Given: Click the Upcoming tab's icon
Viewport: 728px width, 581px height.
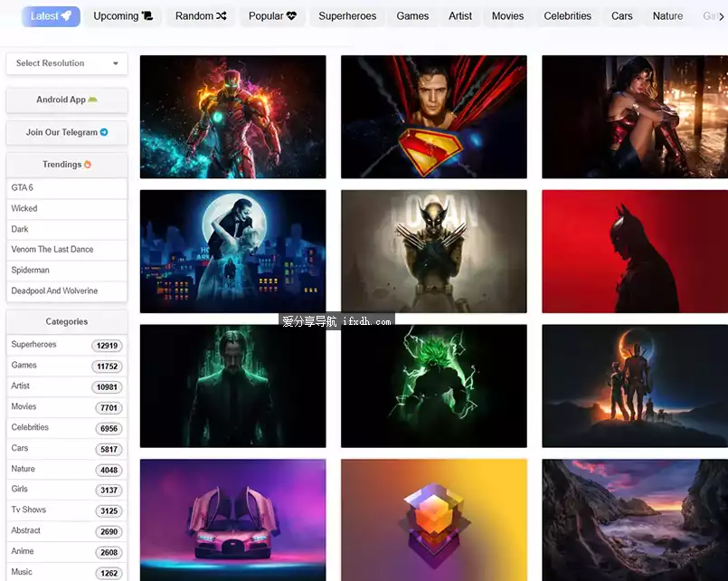Looking at the screenshot, I should (147, 16).
